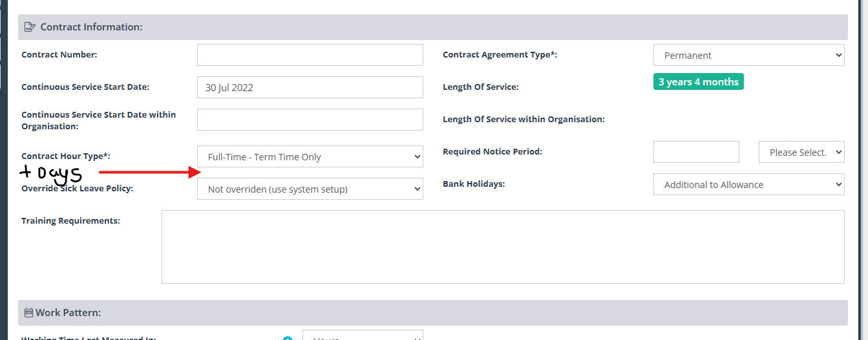
Task: Click inside the Training Requirements text area
Action: pyautogui.click(x=503, y=247)
